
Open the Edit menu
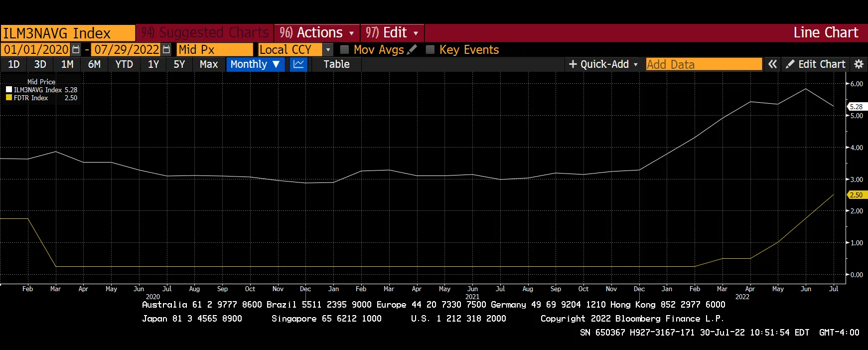tap(392, 33)
